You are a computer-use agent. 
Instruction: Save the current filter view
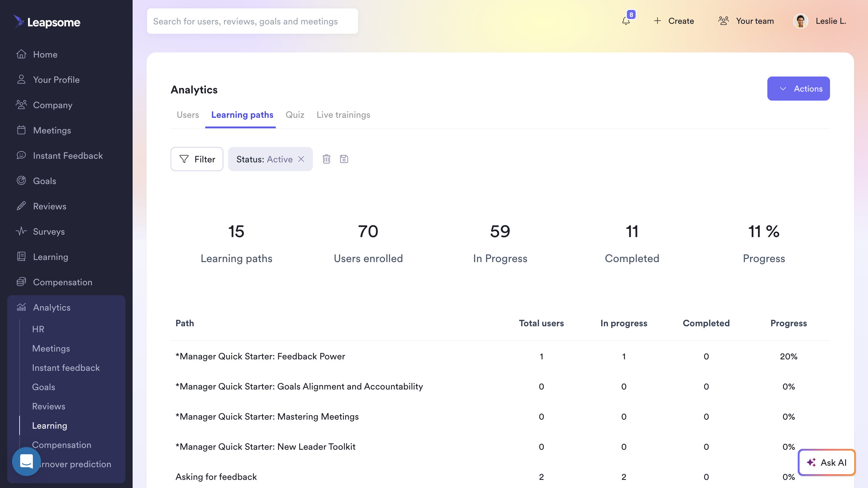pyautogui.click(x=344, y=159)
